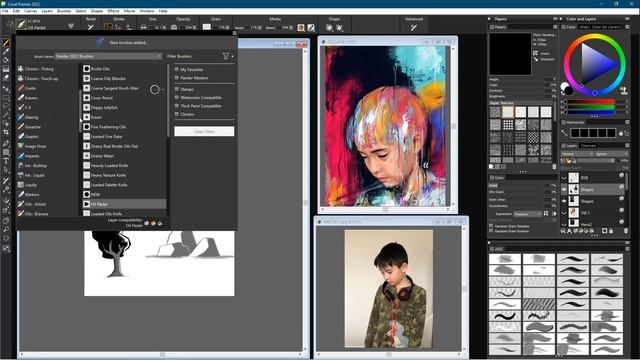Collapse the Papers section checkbox header
This screenshot has width=640, height=360.
pyautogui.click(x=492, y=27)
